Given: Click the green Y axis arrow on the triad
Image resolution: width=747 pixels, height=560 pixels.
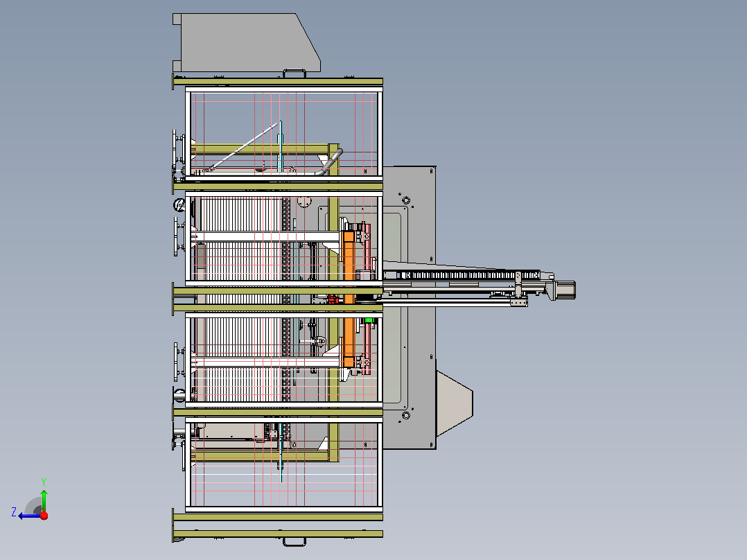Looking at the screenshot, I should click(x=44, y=500).
